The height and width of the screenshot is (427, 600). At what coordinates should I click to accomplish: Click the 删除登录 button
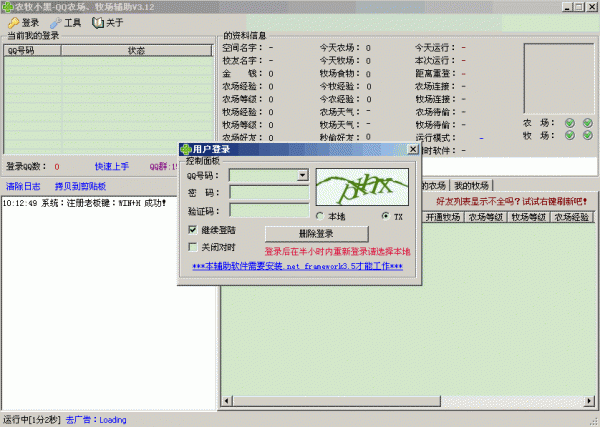tap(317, 234)
